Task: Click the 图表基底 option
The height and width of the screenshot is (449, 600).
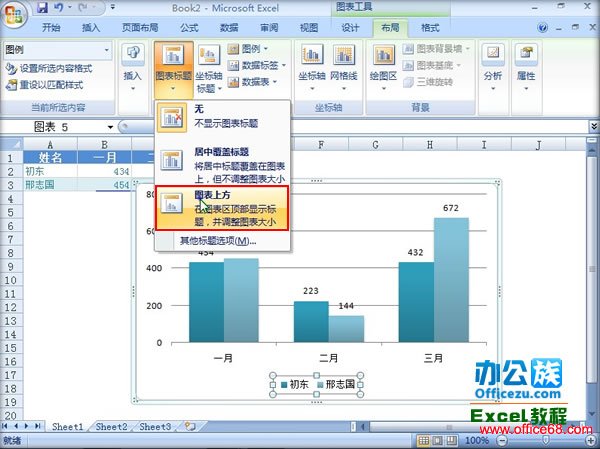Action: [432, 65]
